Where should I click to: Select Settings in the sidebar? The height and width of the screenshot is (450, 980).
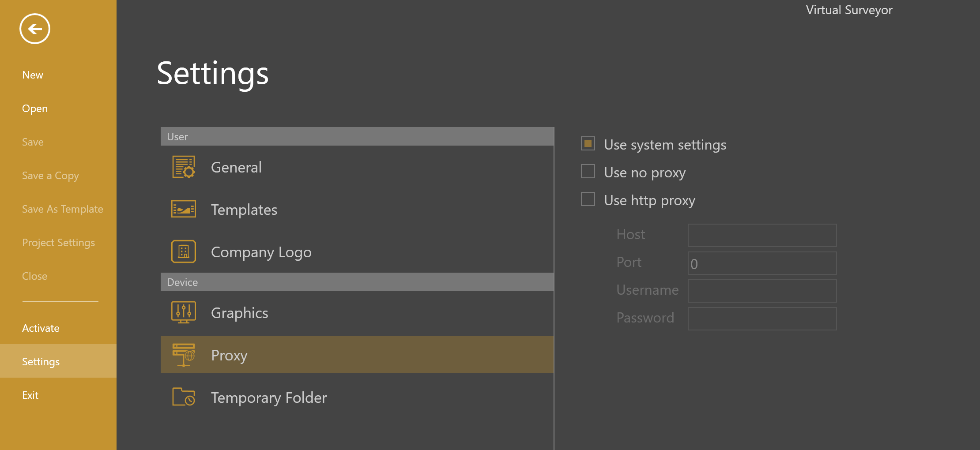(41, 361)
